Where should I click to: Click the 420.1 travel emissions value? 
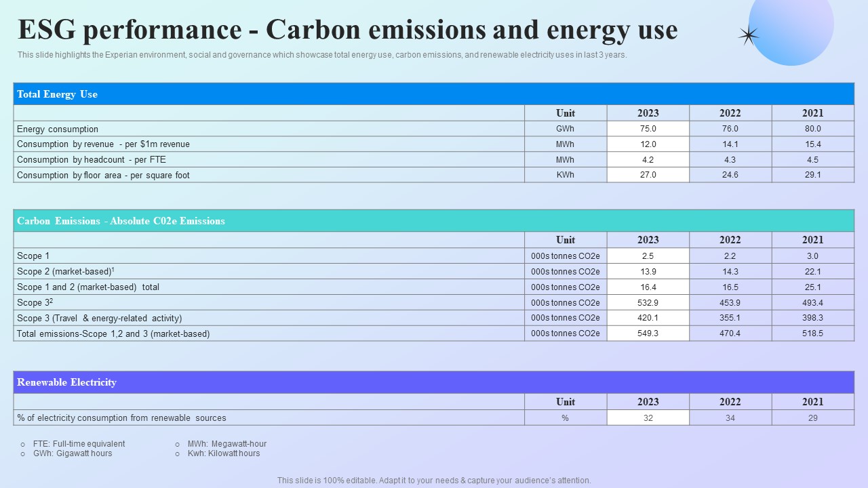pyautogui.click(x=648, y=318)
